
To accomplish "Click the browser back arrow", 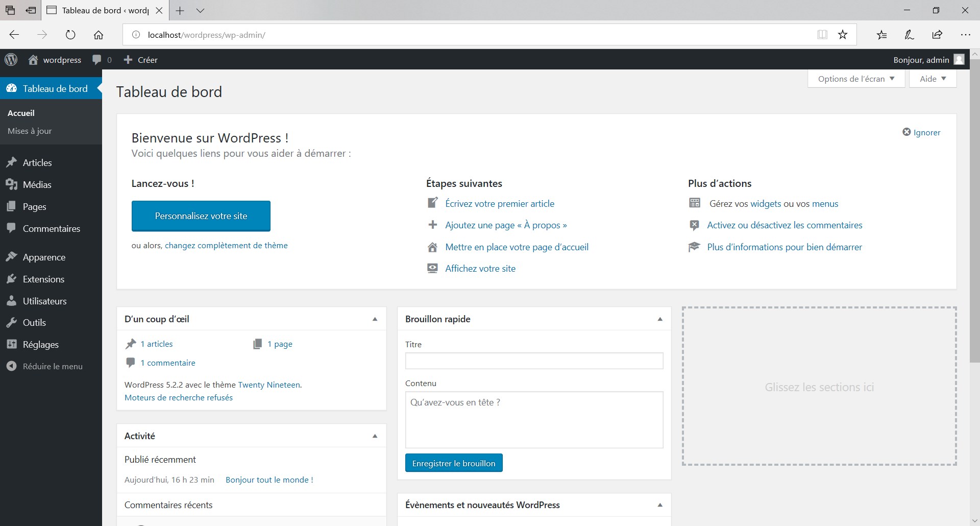I will [14, 35].
